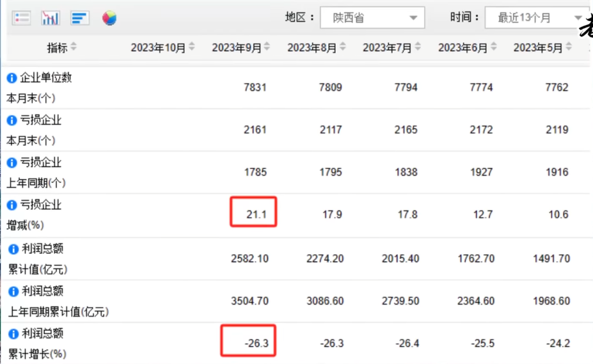Click the 2023年6月 column header
Image resolution: width=593 pixels, height=364 pixels.
[x=463, y=48]
